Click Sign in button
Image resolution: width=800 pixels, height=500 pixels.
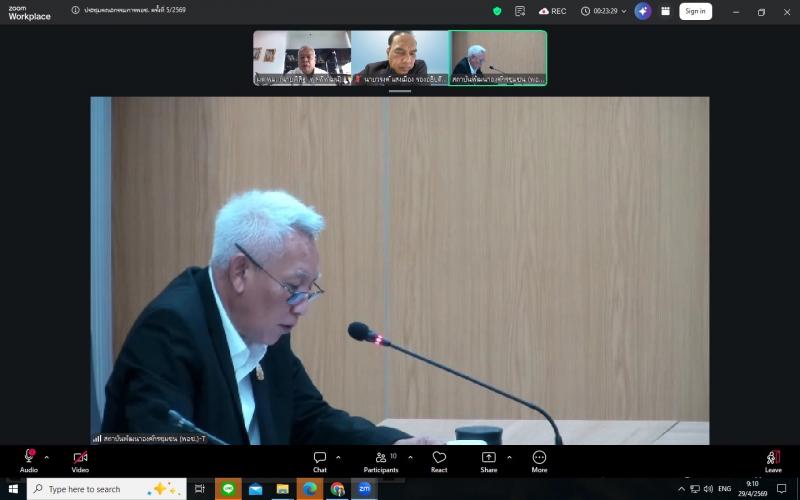click(695, 11)
